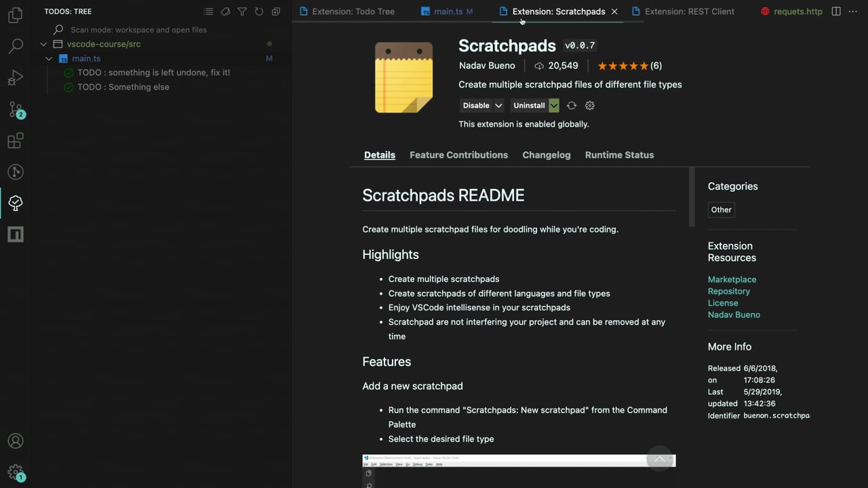Collapse the main.ts tree node
This screenshot has height=488, width=868.
click(x=49, y=59)
